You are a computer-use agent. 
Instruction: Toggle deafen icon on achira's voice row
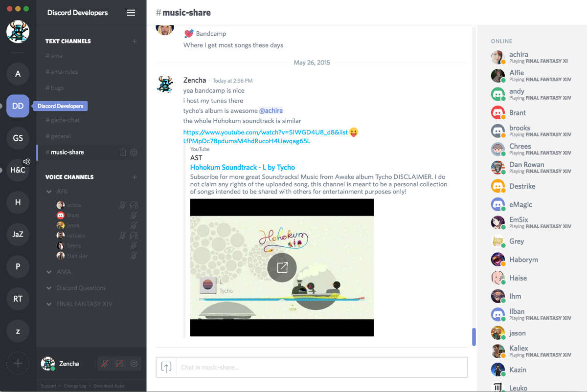tap(134, 206)
